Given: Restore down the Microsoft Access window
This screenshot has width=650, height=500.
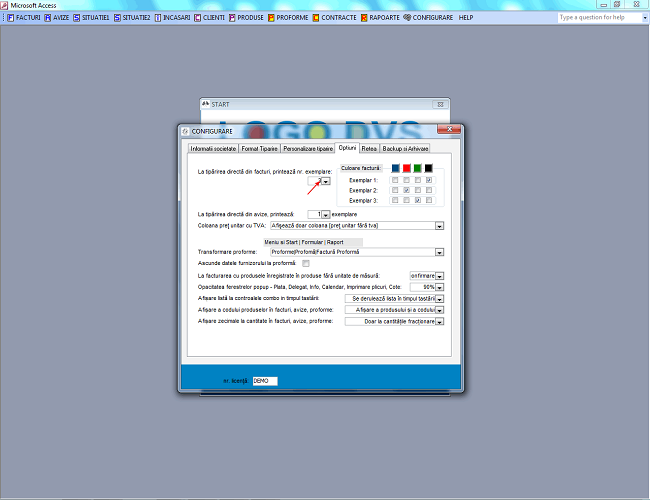Looking at the screenshot, I should [617, 5].
